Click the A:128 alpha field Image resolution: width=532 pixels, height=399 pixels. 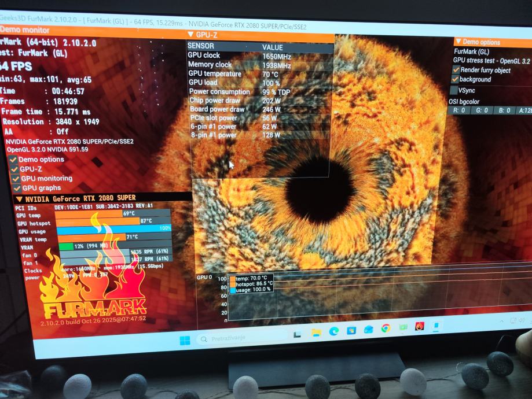point(524,111)
